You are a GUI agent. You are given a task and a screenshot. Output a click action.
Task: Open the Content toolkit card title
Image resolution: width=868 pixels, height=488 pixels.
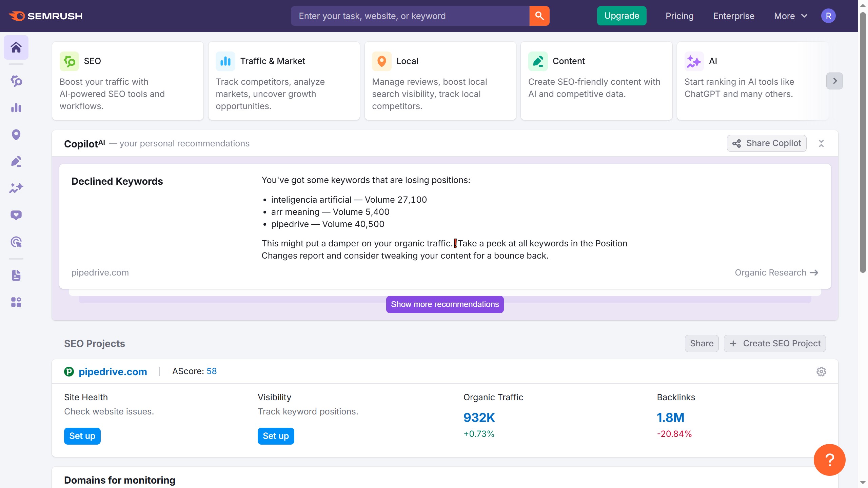tap(569, 61)
